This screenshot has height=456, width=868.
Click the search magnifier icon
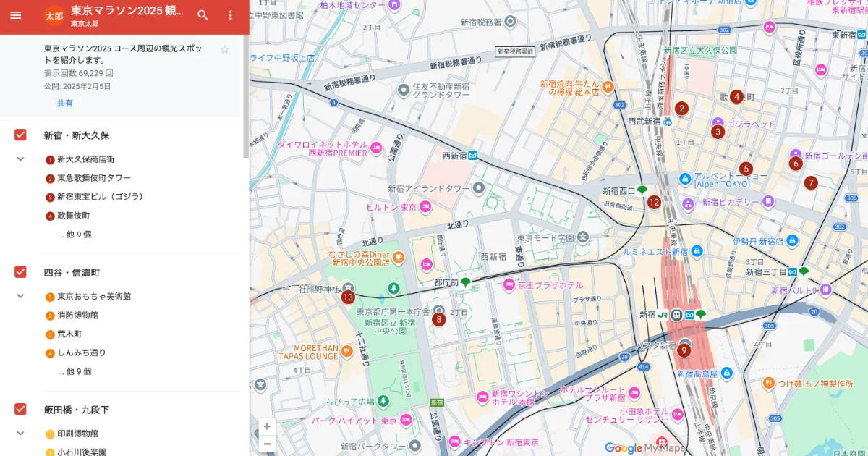pyautogui.click(x=203, y=15)
